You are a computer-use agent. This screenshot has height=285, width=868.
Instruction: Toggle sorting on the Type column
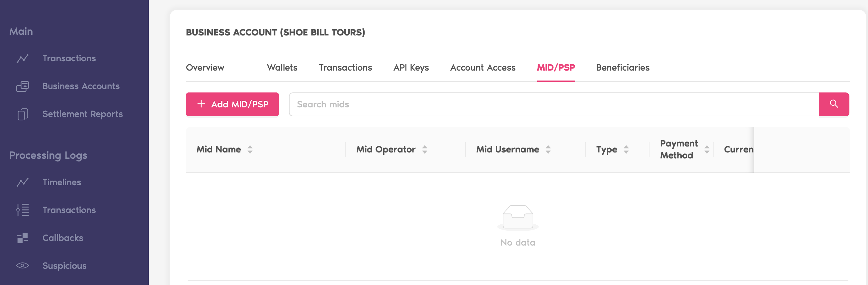pos(626,149)
